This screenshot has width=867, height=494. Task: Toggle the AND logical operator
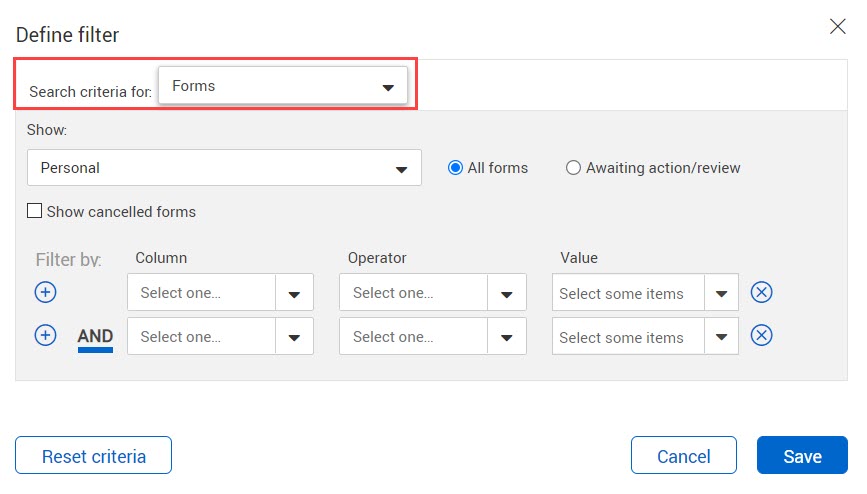[95, 336]
